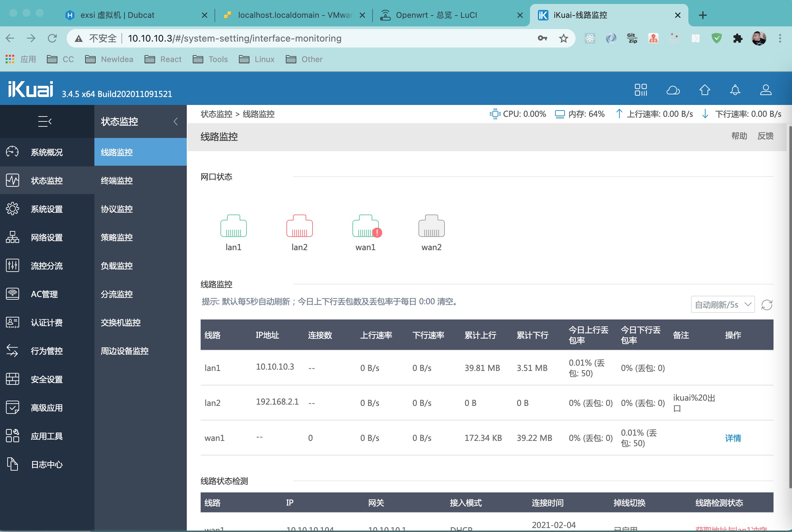This screenshot has width=792, height=532.
Task: Expand the 流控分流 sidebar section
Action: pos(47,266)
